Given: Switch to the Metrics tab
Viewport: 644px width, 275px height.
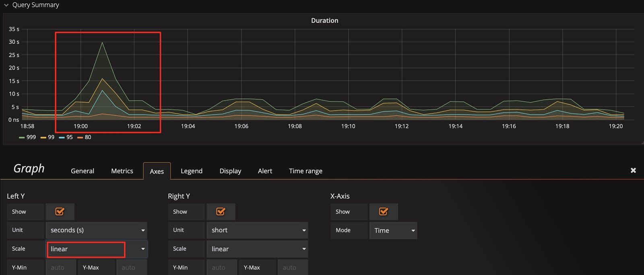Looking at the screenshot, I should pos(122,171).
